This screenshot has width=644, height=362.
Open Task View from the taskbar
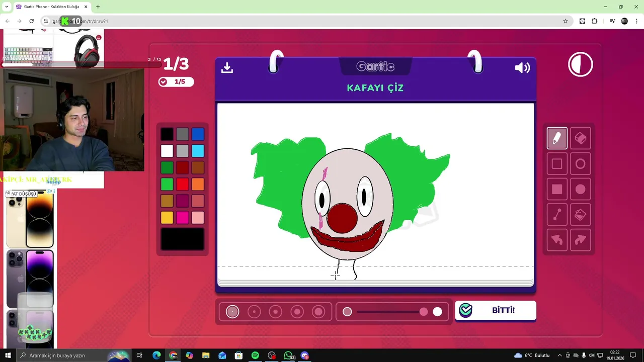pyautogui.click(x=139, y=355)
